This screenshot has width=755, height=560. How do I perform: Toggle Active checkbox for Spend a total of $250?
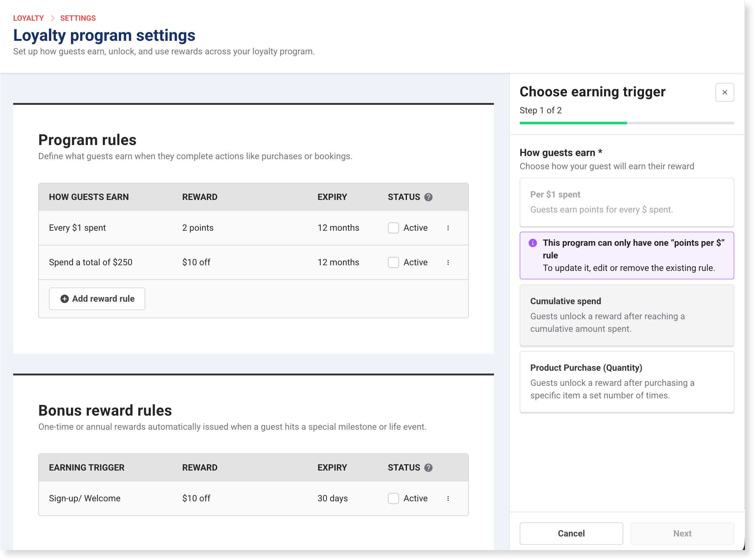[x=394, y=262]
